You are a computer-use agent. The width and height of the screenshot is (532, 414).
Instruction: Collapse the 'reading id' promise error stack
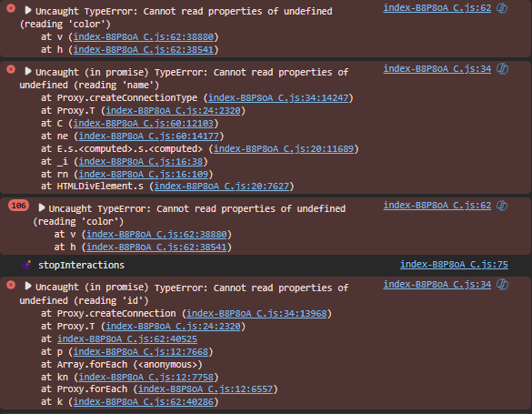pos(28,287)
